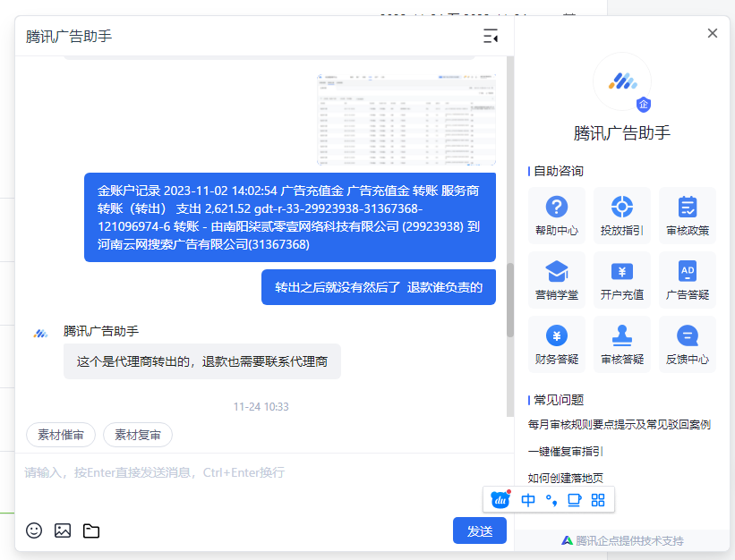Click the 素材复审 quick reply chip

click(138, 435)
